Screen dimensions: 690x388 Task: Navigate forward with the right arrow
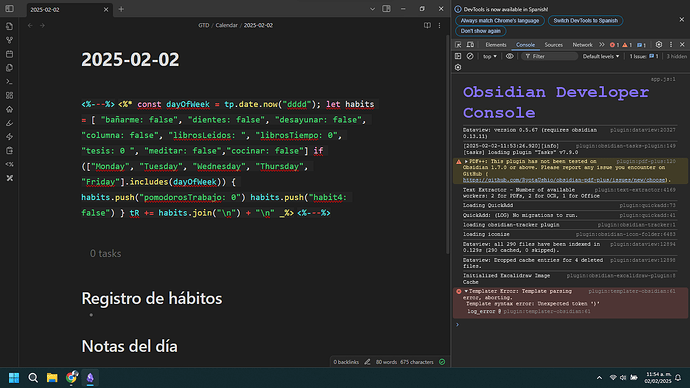pyautogui.click(x=42, y=26)
